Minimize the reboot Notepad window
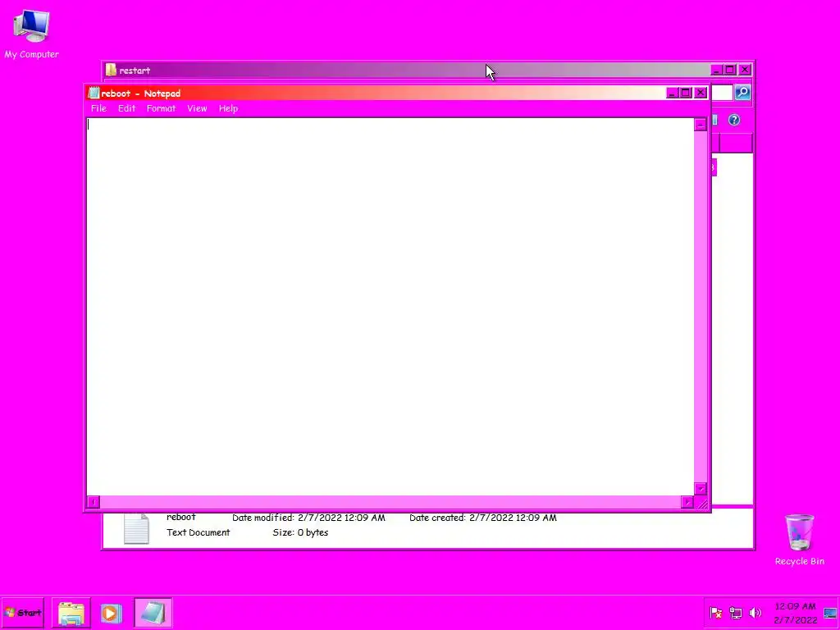This screenshot has height=630, width=840. click(673, 93)
